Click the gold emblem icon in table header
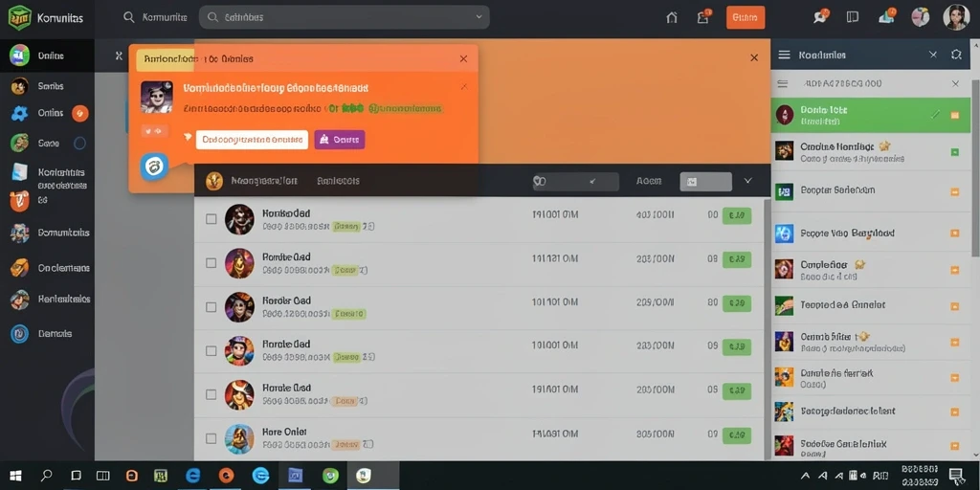 214,181
